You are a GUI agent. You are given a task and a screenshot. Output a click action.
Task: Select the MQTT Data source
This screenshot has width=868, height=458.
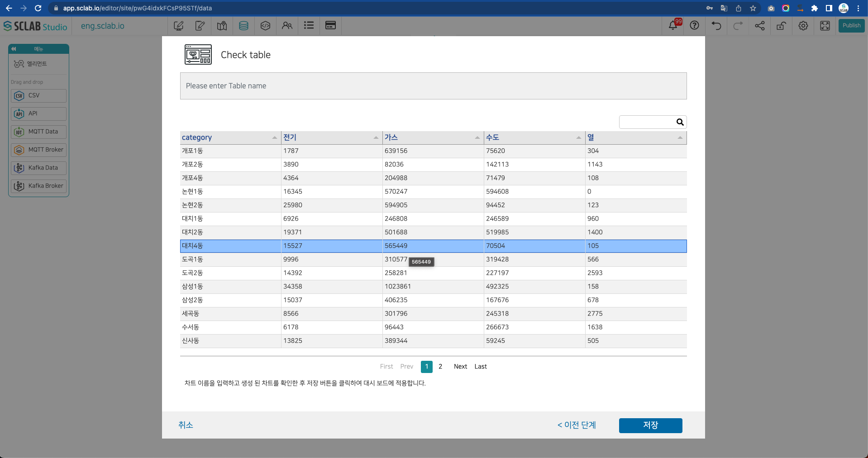39,132
